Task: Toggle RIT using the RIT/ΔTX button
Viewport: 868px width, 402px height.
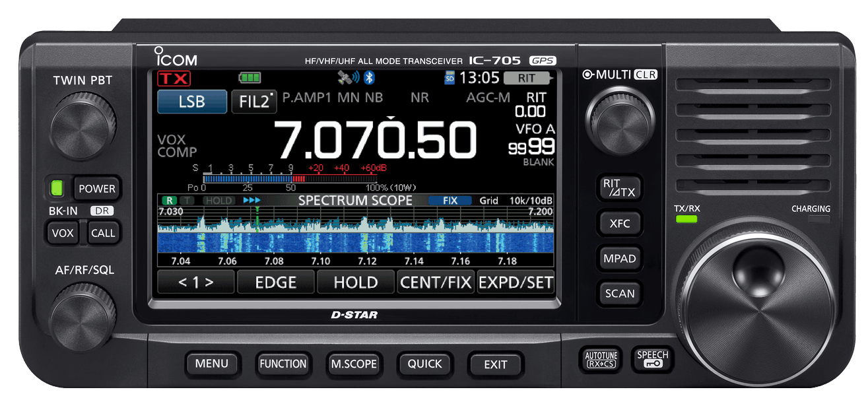Action: pyautogui.click(x=619, y=187)
